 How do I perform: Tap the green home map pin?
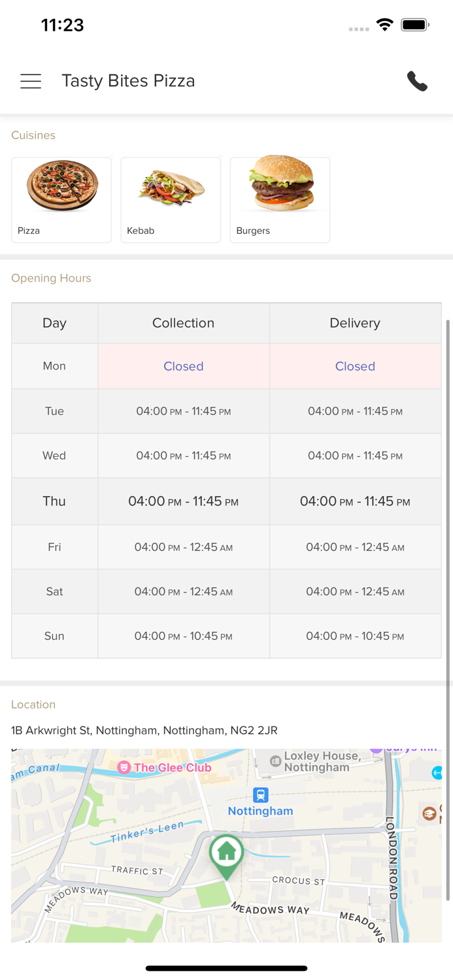(x=226, y=854)
